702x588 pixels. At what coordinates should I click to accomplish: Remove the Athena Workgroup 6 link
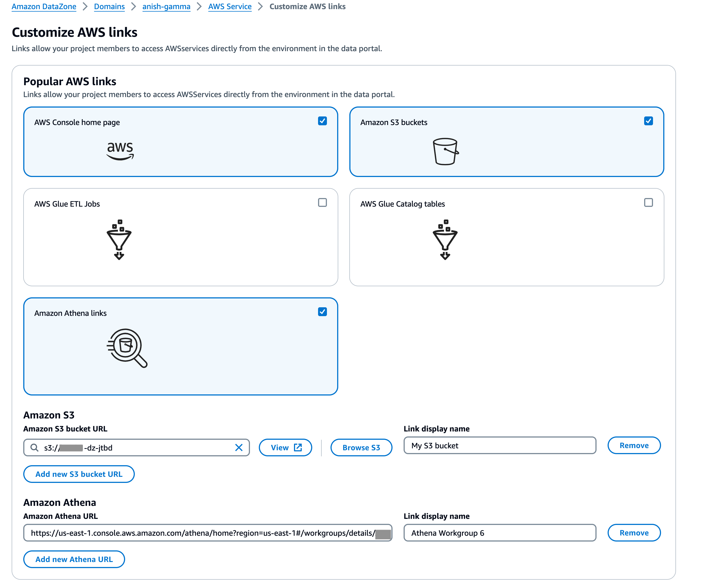tap(634, 533)
